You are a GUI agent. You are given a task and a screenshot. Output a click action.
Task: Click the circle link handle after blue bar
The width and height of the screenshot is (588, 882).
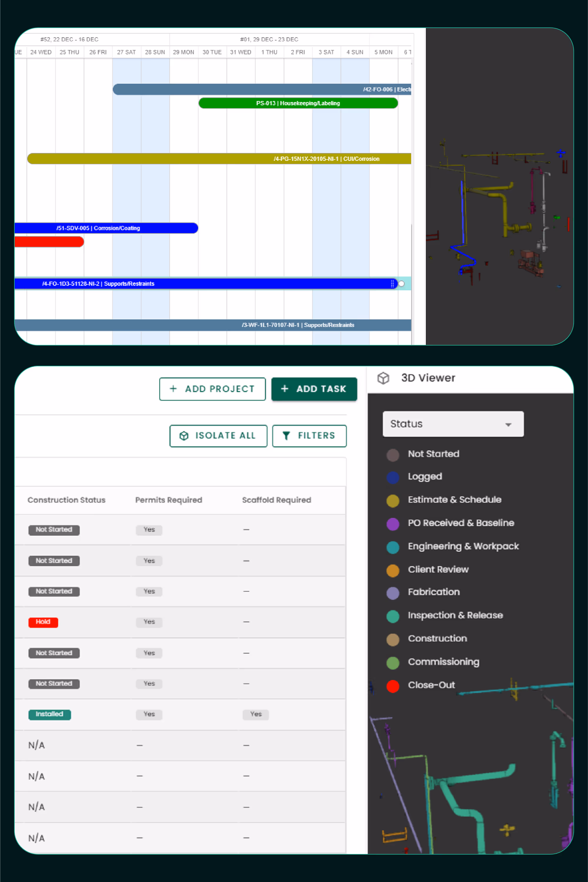(x=401, y=284)
